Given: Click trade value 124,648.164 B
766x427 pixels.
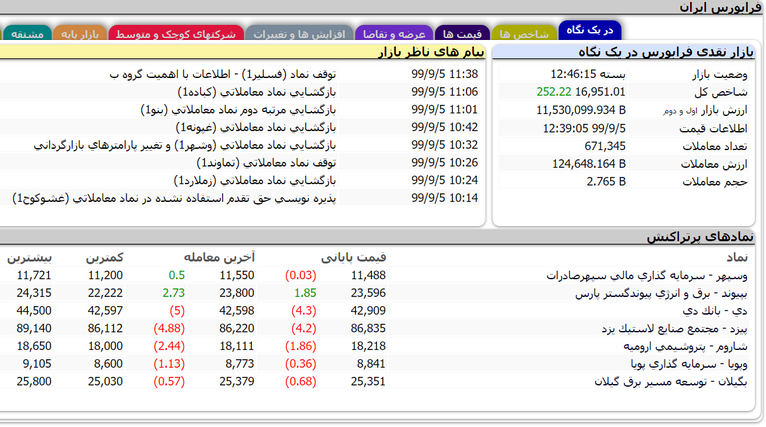Looking at the screenshot, I should click(x=589, y=164).
